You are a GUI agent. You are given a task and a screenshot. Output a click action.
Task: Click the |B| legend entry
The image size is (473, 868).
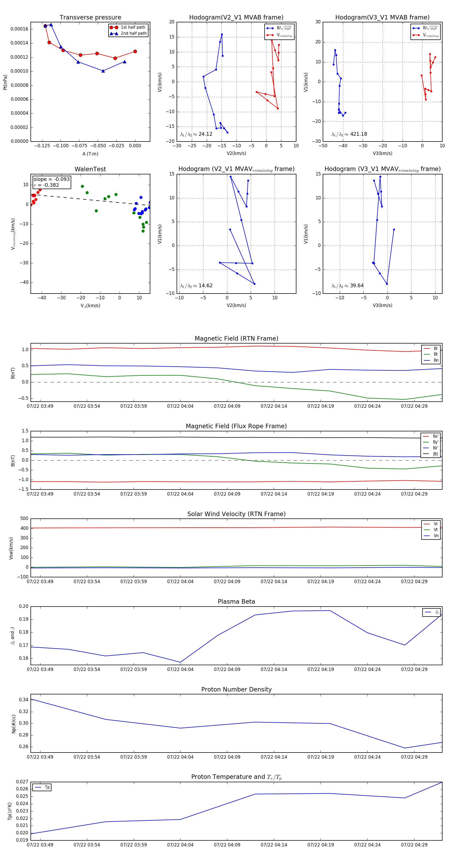[431, 454]
